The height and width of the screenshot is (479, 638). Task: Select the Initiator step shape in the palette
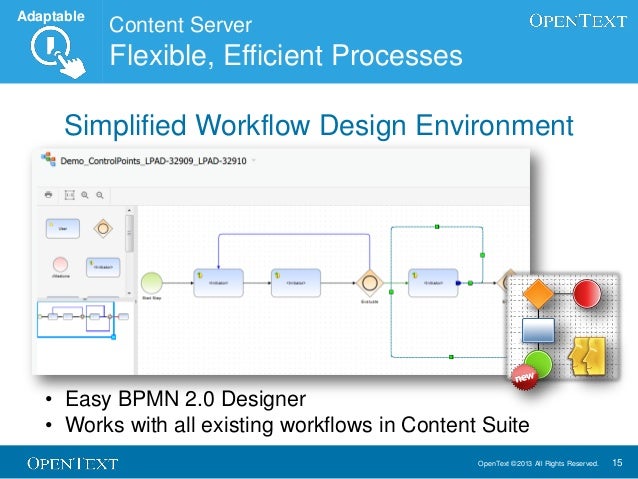click(x=103, y=267)
